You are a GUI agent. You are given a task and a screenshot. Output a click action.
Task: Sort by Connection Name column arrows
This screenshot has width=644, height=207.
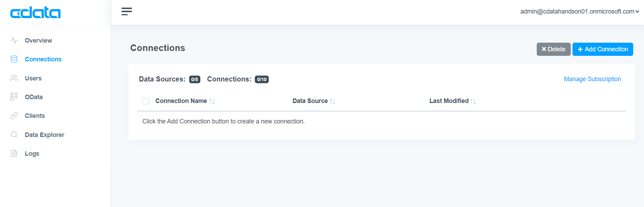click(212, 101)
